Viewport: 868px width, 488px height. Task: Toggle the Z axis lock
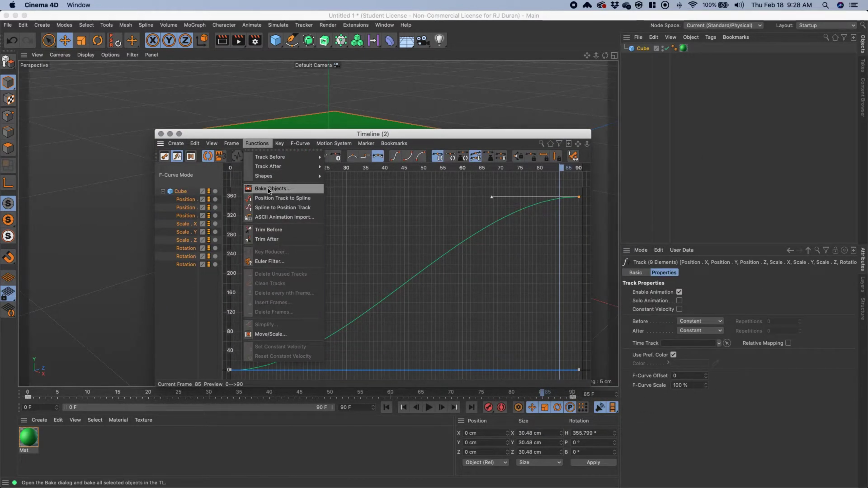[x=185, y=41]
